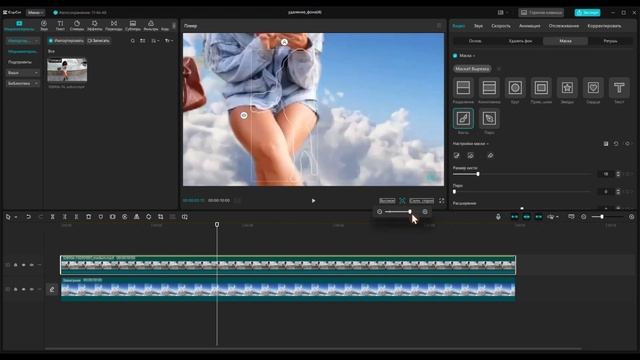Select the Pen mask tool

pos(489,118)
